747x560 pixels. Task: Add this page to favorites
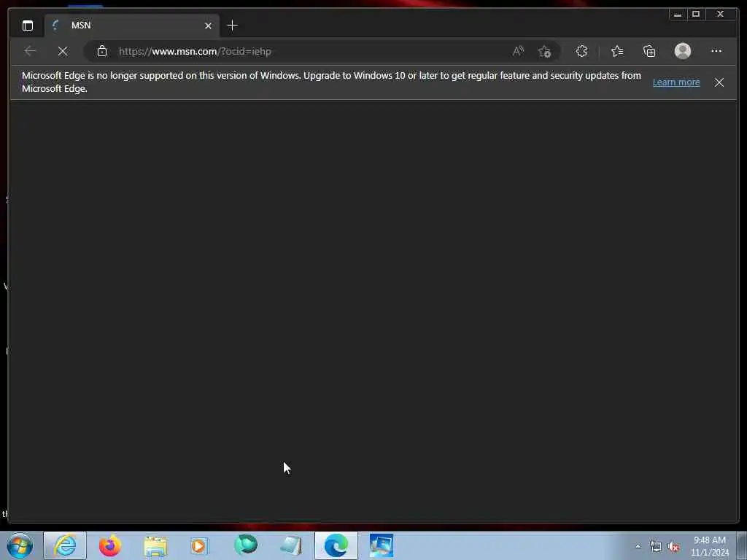click(x=544, y=51)
